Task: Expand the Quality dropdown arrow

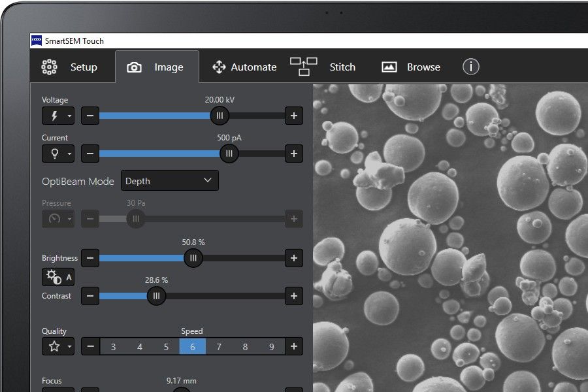Action: point(69,346)
